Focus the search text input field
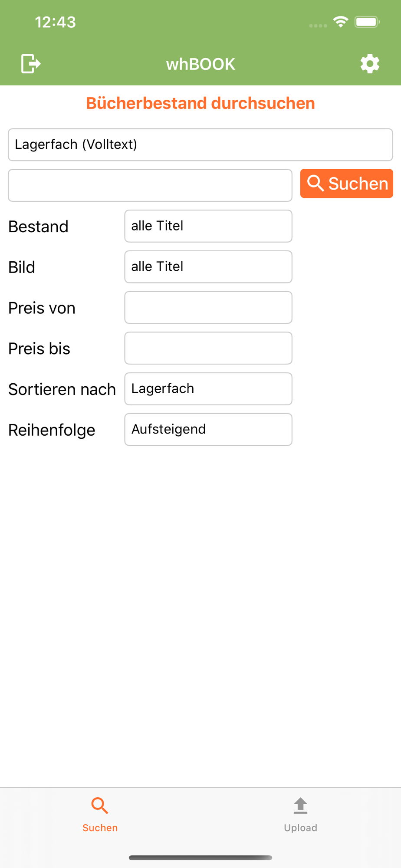The image size is (401, 868). 150,185
